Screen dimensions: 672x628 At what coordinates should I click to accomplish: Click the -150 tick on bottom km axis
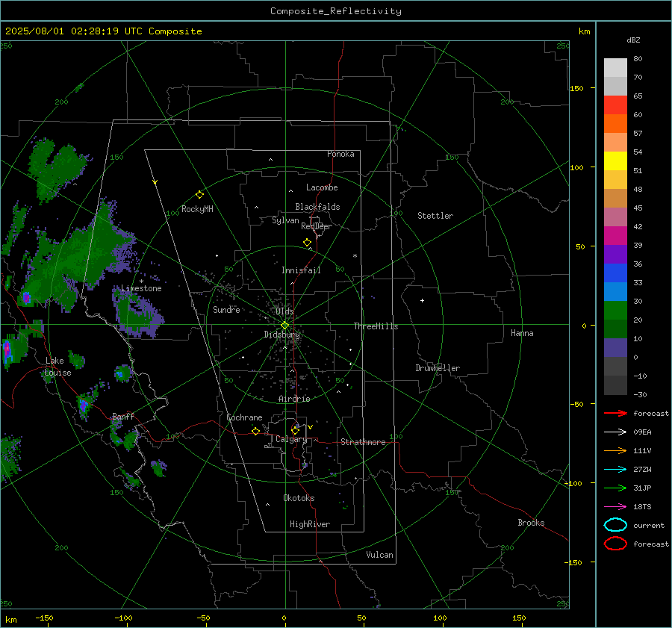(44, 618)
